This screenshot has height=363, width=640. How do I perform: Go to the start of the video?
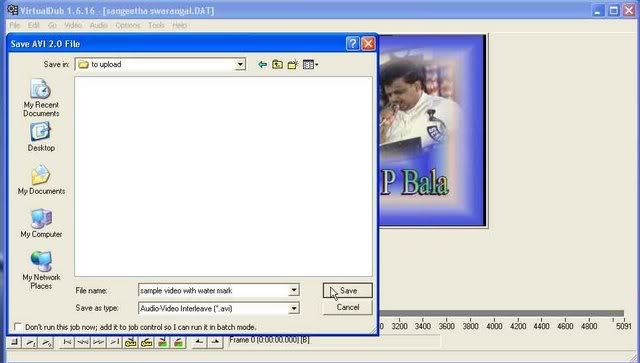67,342
